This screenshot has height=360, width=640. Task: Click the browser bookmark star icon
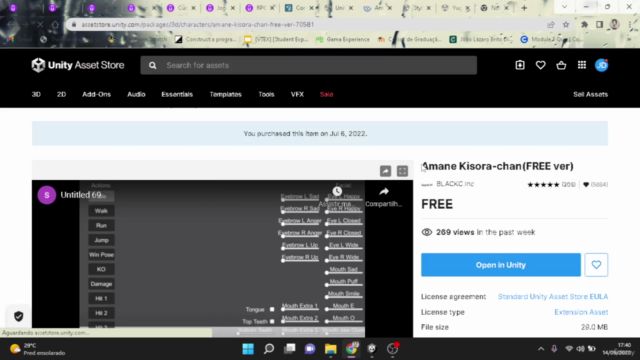tap(566, 24)
